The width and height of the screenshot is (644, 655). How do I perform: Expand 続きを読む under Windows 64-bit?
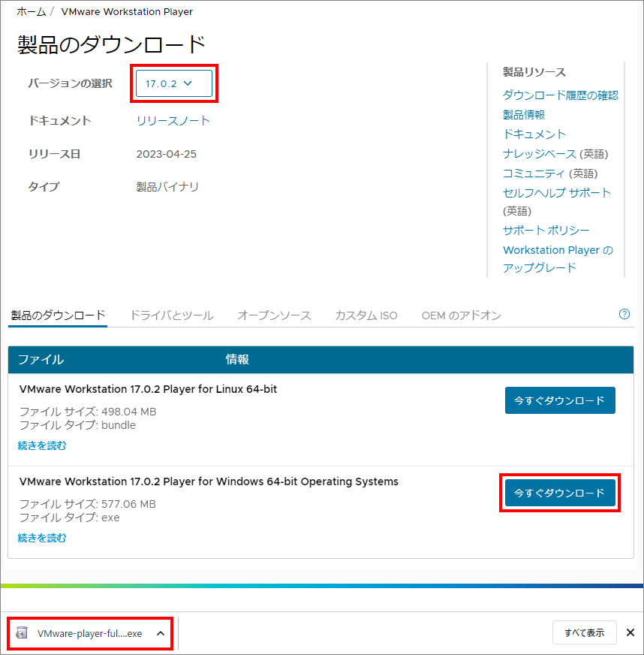pos(42,538)
